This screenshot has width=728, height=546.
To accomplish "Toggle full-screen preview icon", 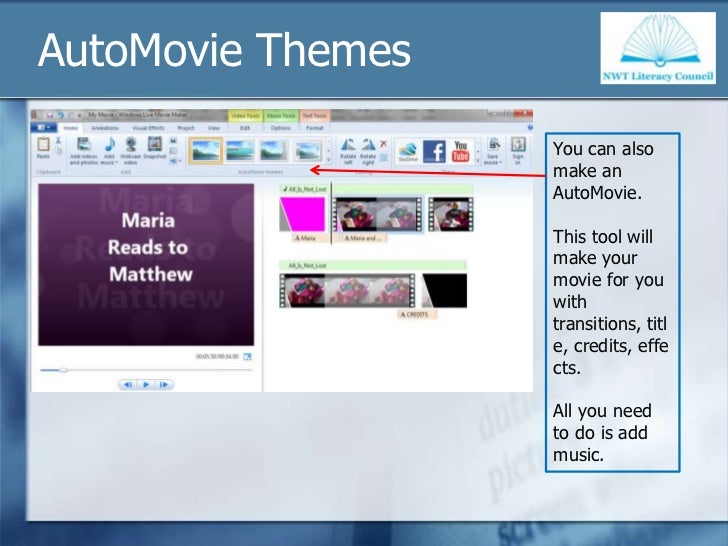I will click(x=247, y=357).
